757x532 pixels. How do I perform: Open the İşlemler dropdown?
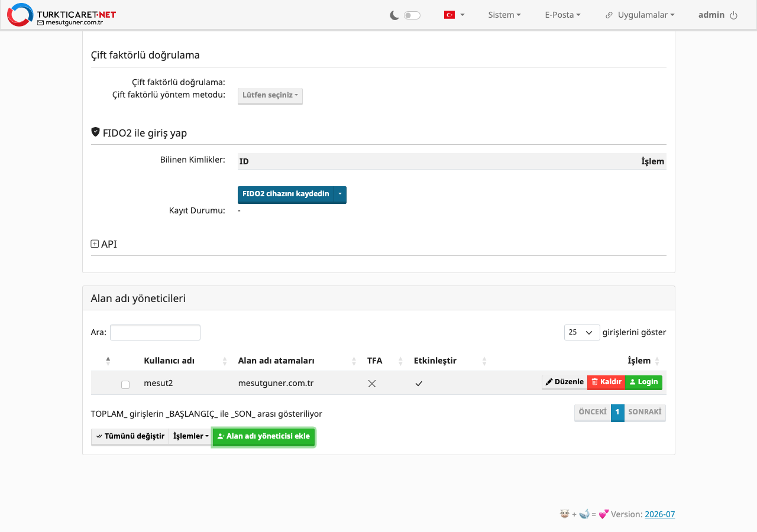[191, 436]
